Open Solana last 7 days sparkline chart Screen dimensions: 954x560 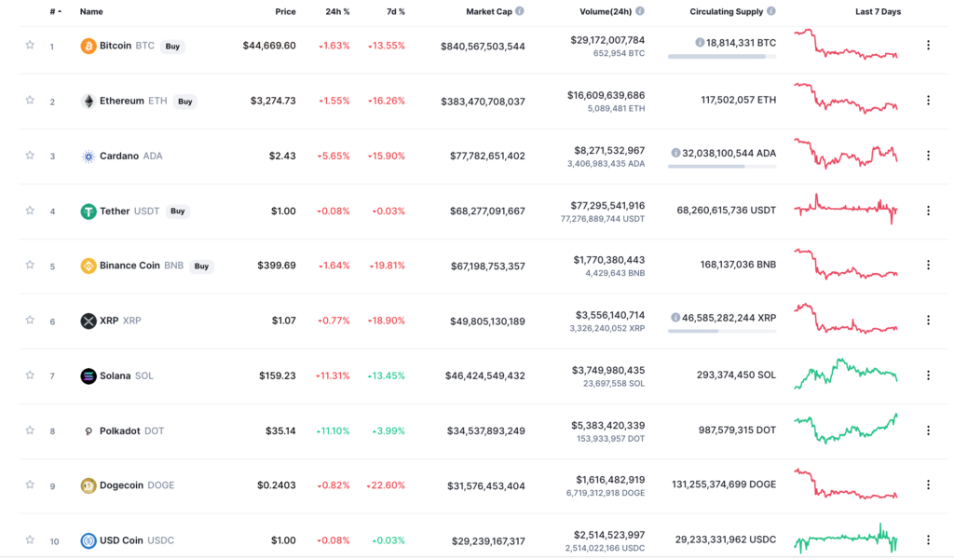pos(846,374)
